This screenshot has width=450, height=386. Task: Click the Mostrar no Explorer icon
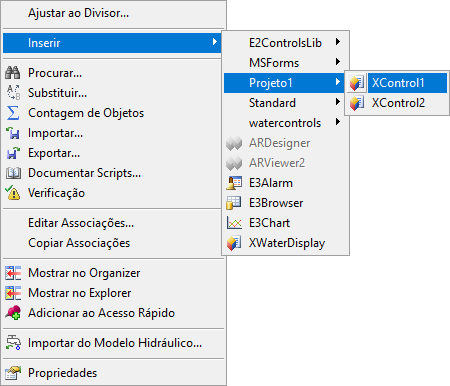pyautogui.click(x=13, y=293)
